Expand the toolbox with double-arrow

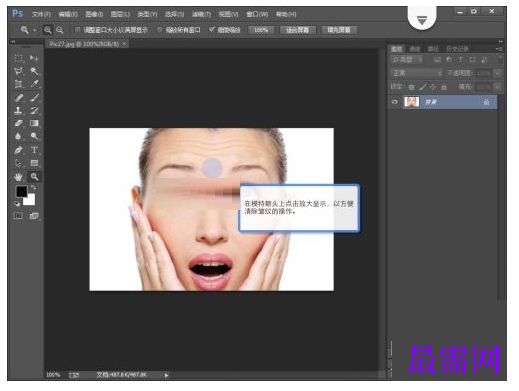(x=13, y=42)
